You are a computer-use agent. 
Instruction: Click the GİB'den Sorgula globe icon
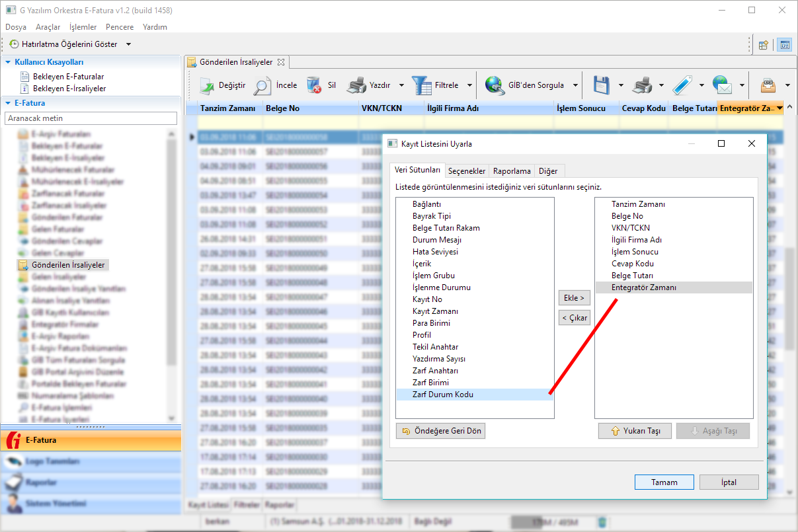coord(495,85)
